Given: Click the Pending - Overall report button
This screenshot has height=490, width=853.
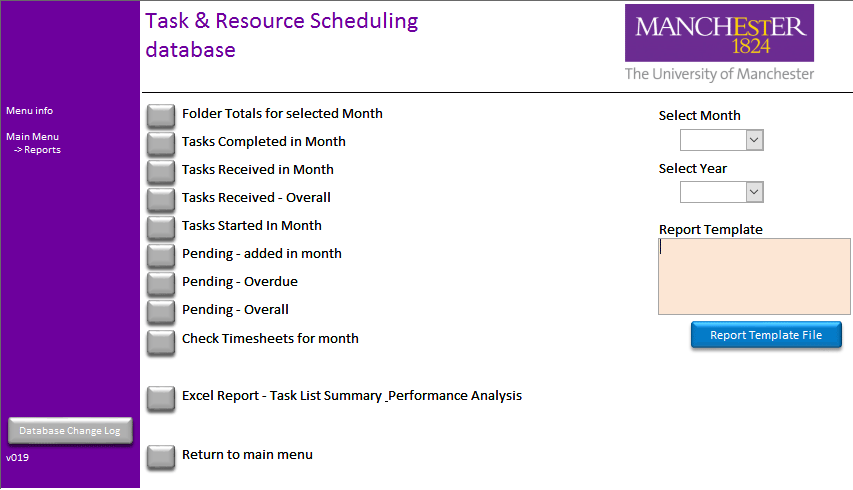Looking at the screenshot, I should tap(161, 312).
